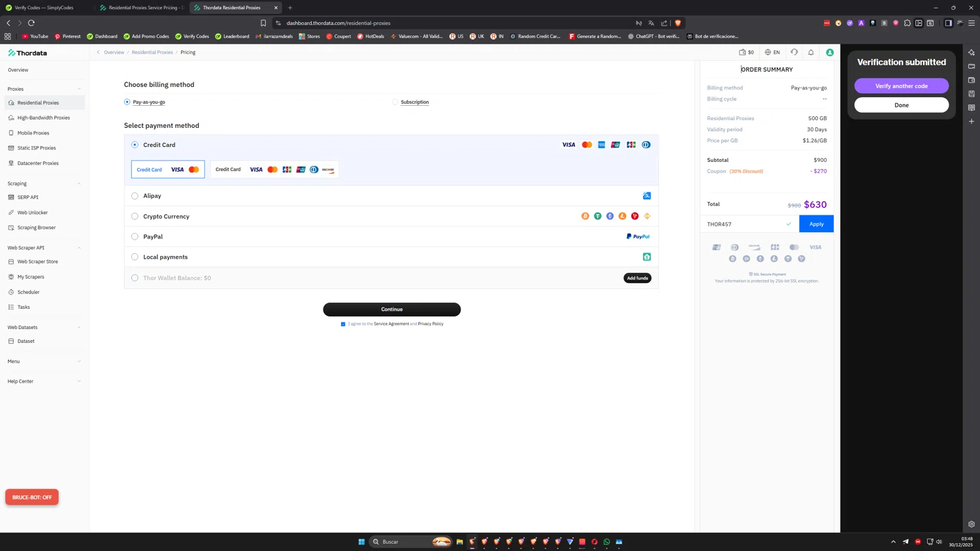Screen dimensions: 980x551
Task: Choose Visa Mastercard credit card option
Action: coord(168,170)
